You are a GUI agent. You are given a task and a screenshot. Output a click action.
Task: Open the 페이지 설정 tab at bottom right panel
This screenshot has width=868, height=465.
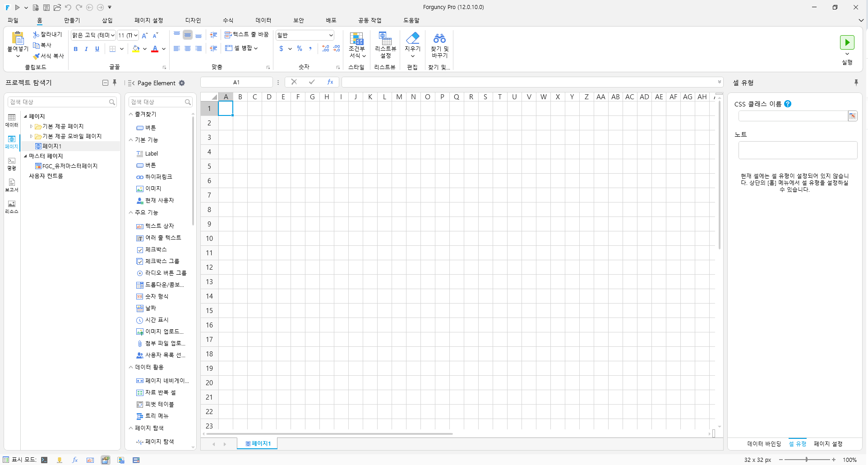click(828, 444)
